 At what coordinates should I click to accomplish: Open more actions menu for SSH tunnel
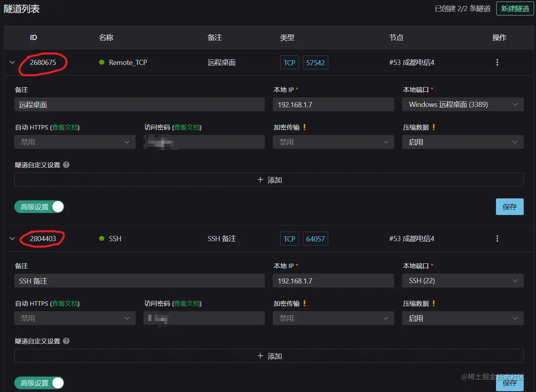(x=497, y=239)
